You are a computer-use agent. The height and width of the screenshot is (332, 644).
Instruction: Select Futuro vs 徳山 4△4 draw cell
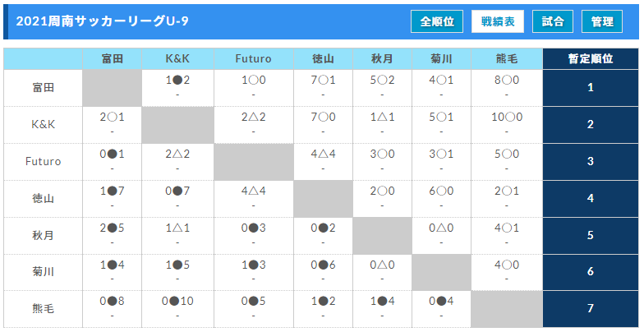[x=324, y=154]
